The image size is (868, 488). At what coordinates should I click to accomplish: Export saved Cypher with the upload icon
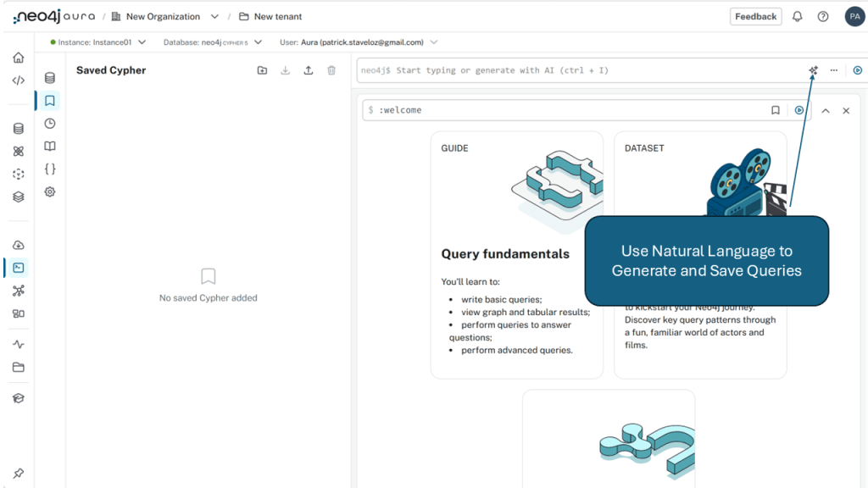click(x=309, y=70)
